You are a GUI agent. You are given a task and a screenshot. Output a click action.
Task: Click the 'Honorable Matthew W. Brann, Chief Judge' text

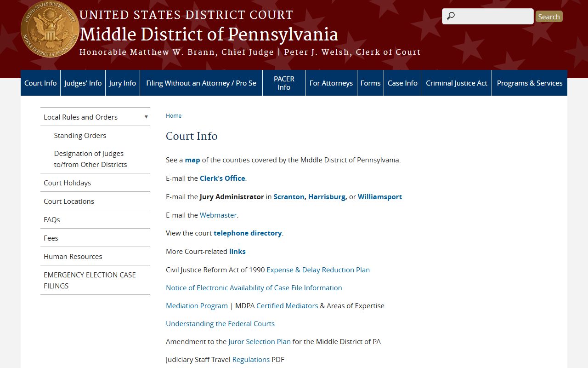tap(177, 52)
